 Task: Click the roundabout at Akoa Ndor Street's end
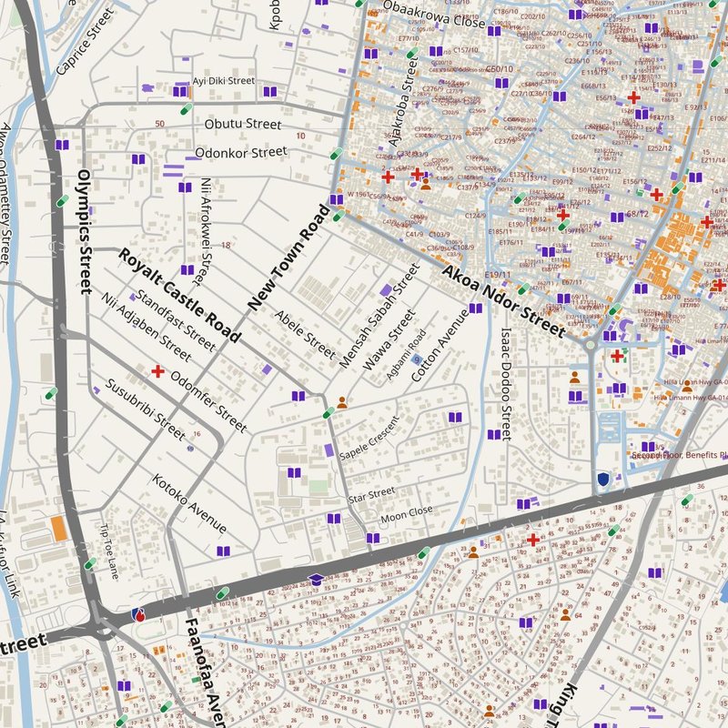coord(590,345)
